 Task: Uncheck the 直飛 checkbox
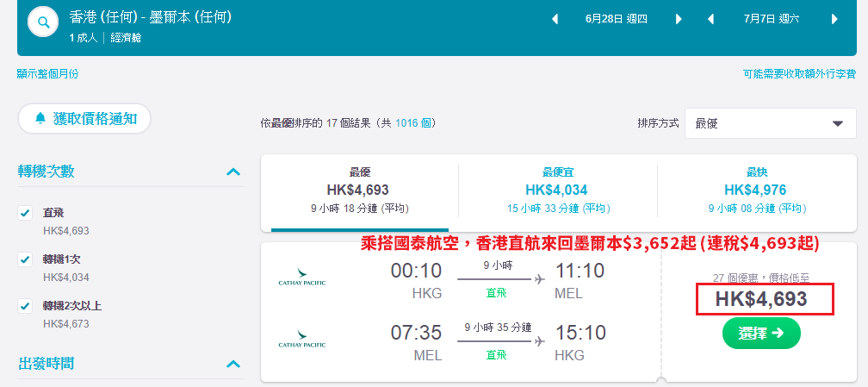click(x=25, y=212)
